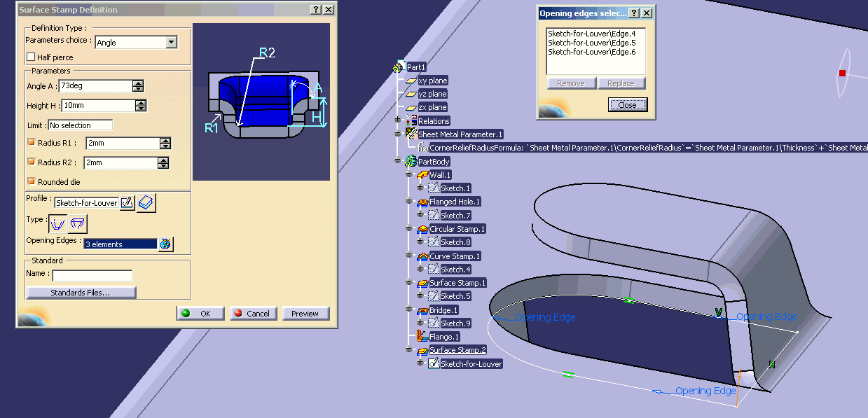Screen dimensions: 868x418
Task: Click the Flange.1 feature icon
Action: (x=422, y=337)
